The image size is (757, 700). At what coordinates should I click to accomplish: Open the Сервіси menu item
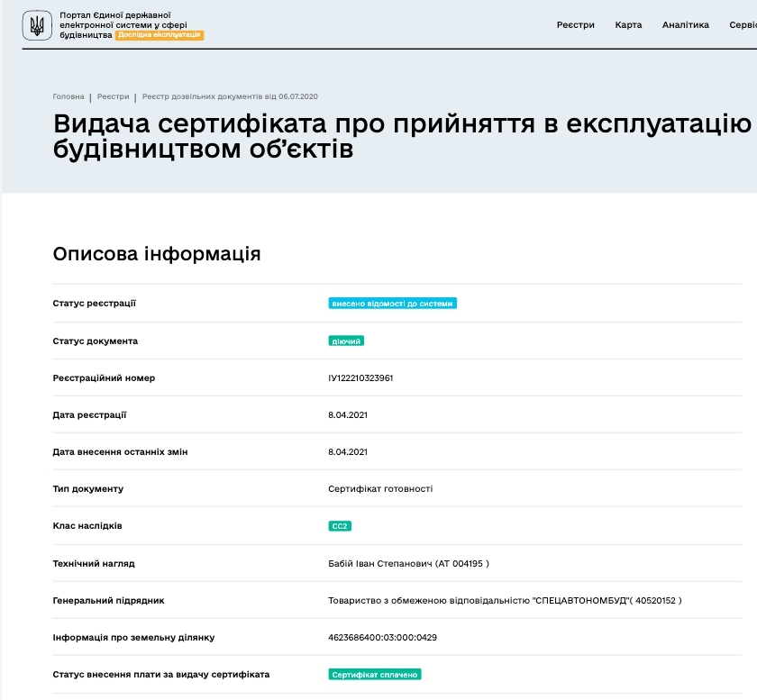pyautogui.click(x=743, y=25)
